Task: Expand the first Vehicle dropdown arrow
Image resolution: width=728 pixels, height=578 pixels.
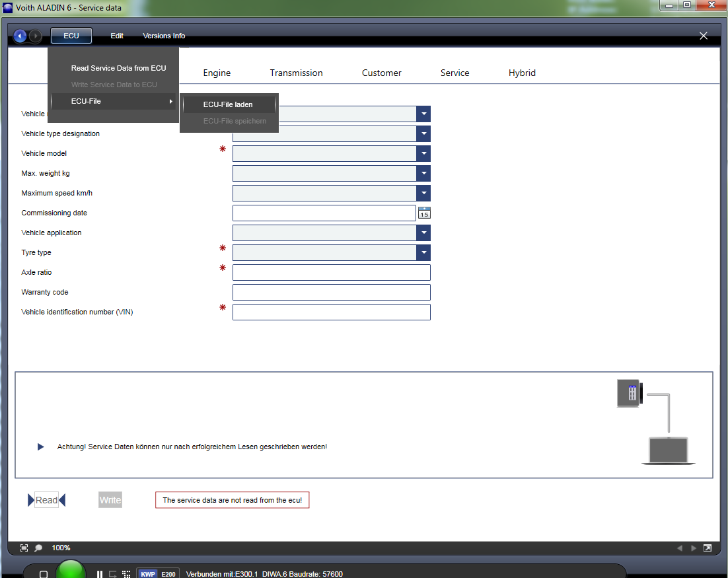Action: pyautogui.click(x=423, y=114)
